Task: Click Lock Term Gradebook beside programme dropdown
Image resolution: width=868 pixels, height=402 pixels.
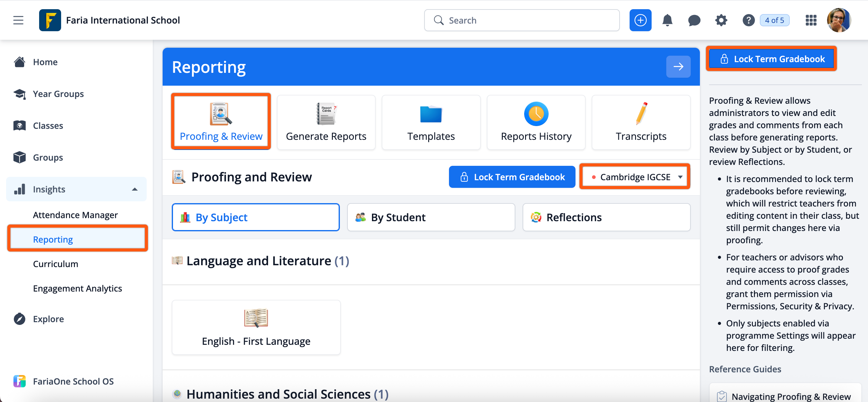Action: click(x=512, y=177)
